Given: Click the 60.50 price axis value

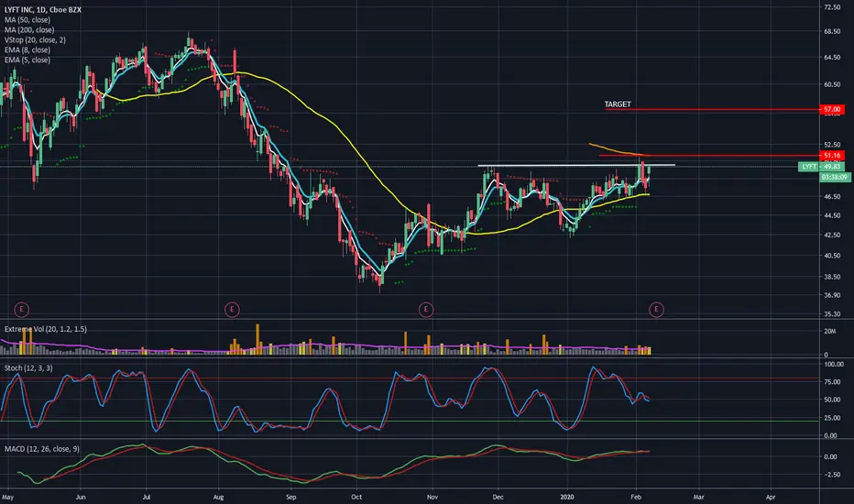Looking at the screenshot, I should coord(832,84).
